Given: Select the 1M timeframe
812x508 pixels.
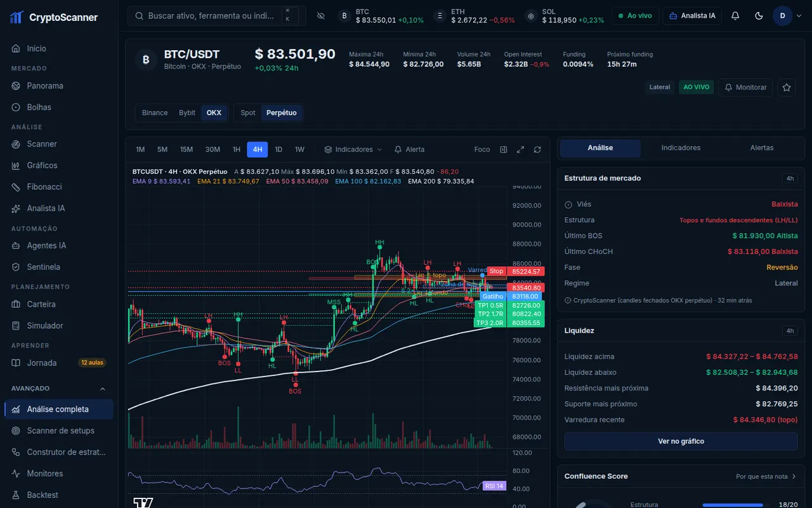Looking at the screenshot, I should [x=140, y=149].
